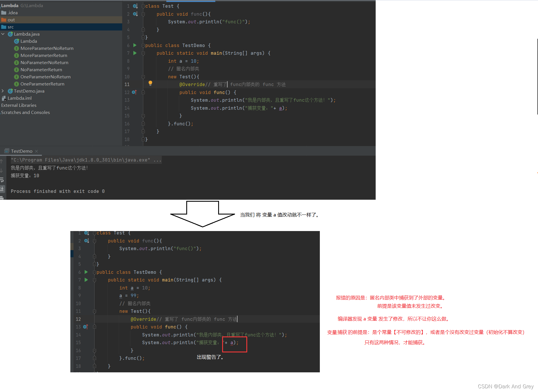
Task: Click the Lambda.java file icon
Action: coord(10,34)
